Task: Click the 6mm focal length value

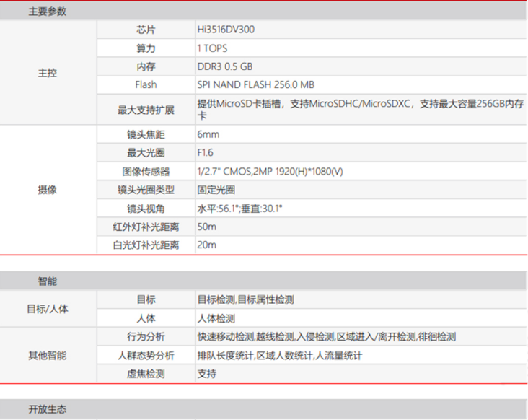Action: (208, 135)
